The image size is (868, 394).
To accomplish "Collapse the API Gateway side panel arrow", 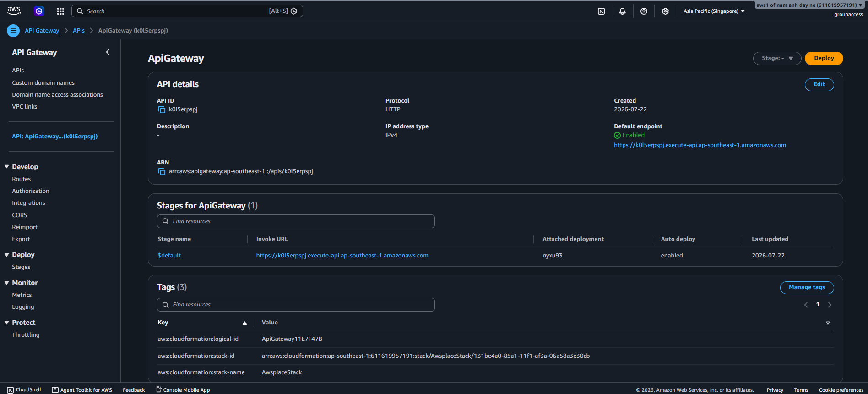I will tap(108, 52).
